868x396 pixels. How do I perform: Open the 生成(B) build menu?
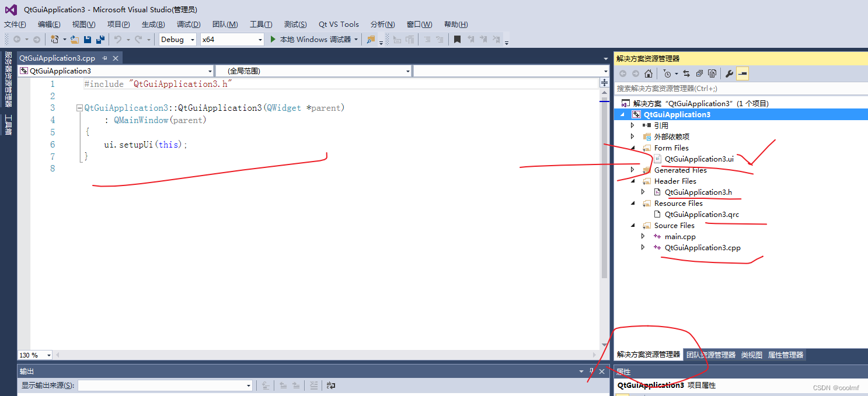[153, 24]
